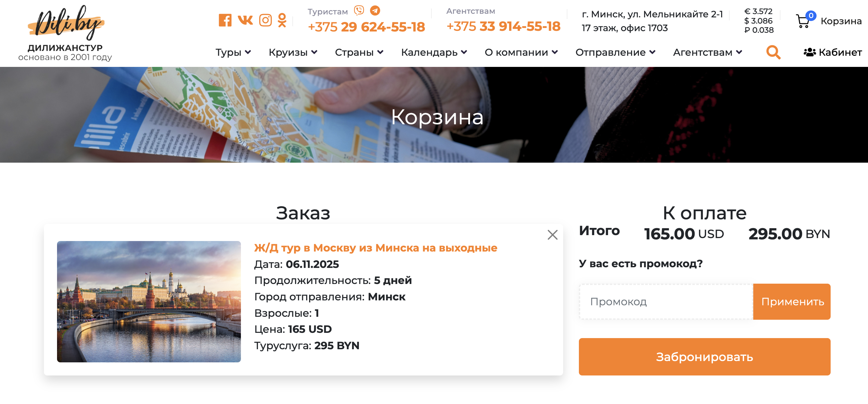868x404 pixels.
Task: Open the Instagram icon
Action: point(265,21)
